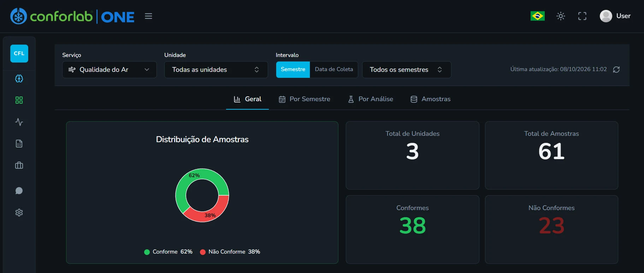
Task: Open the chat bubble sidebar item
Action: pos(19,191)
